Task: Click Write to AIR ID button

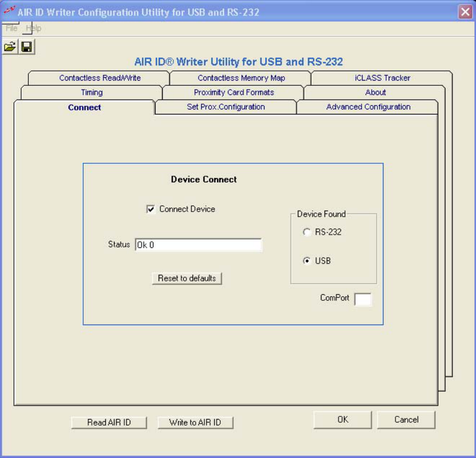Action: pos(195,423)
